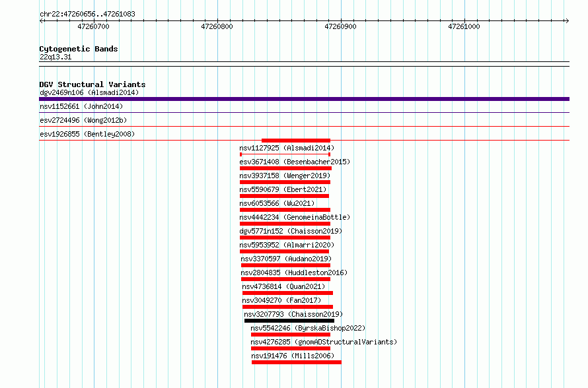
Task: Click the 22q13.31 cytogenetic band label
Action: coord(55,57)
